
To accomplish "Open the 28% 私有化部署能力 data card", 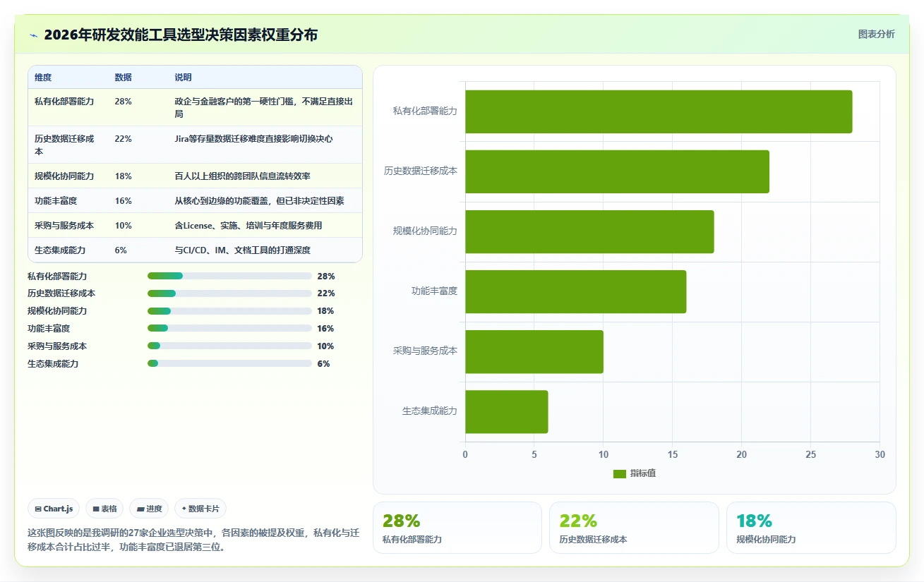I will (457, 528).
